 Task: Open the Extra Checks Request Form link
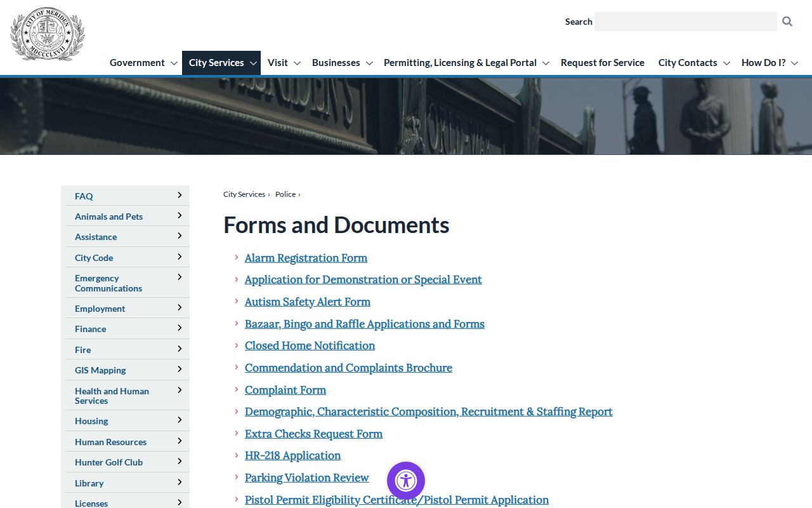click(x=313, y=434)
